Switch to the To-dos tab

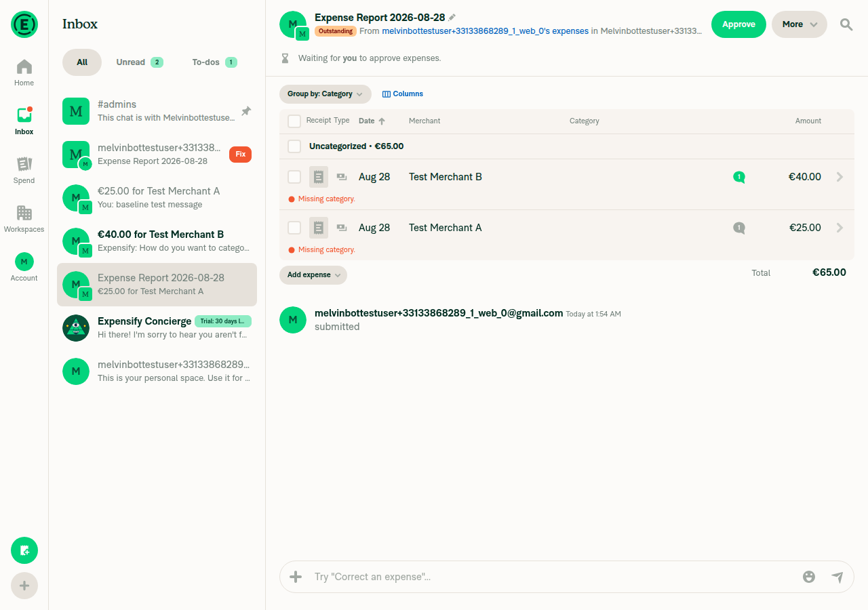tap(214, 62)
